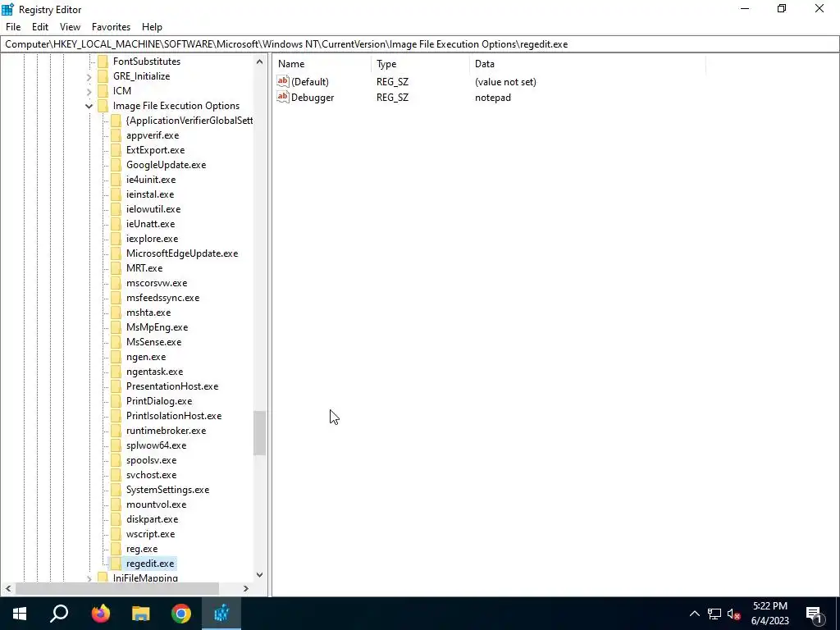
Task: Select the regedit.exe folder icon
Action: click(x=116, y=564)
